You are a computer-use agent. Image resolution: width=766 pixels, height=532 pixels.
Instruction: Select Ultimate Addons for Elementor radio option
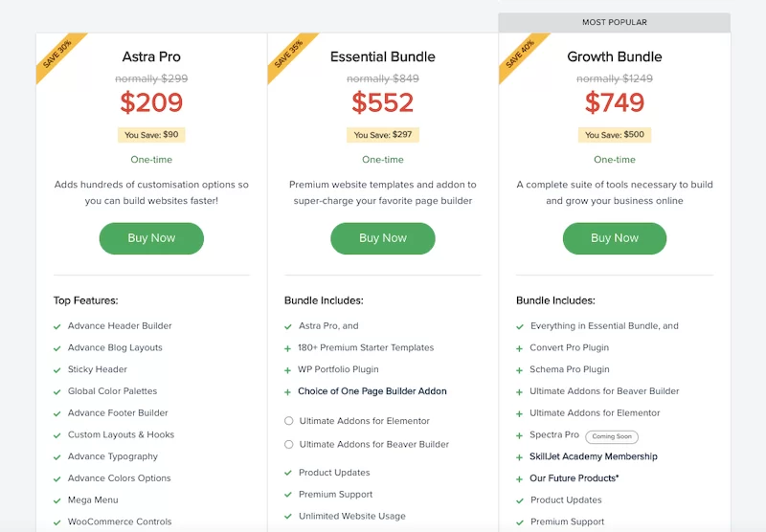pos(289,421)
